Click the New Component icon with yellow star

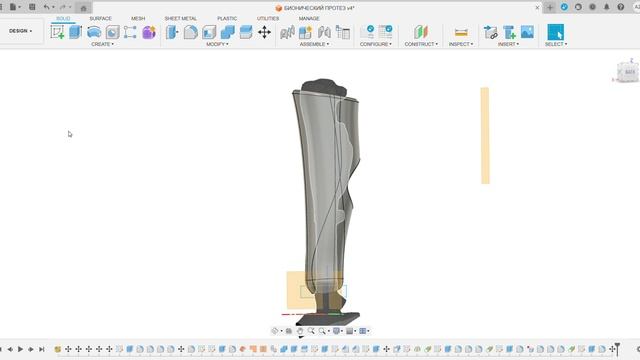pos(305,32)
